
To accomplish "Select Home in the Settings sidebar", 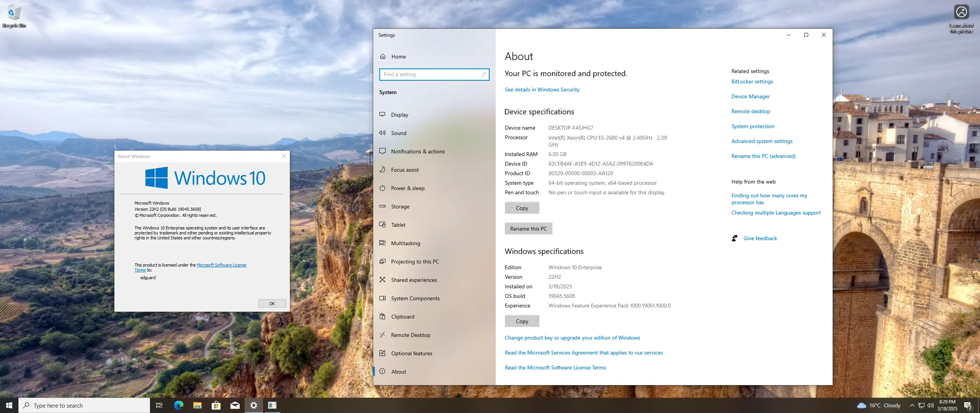I will click(398, 56).
